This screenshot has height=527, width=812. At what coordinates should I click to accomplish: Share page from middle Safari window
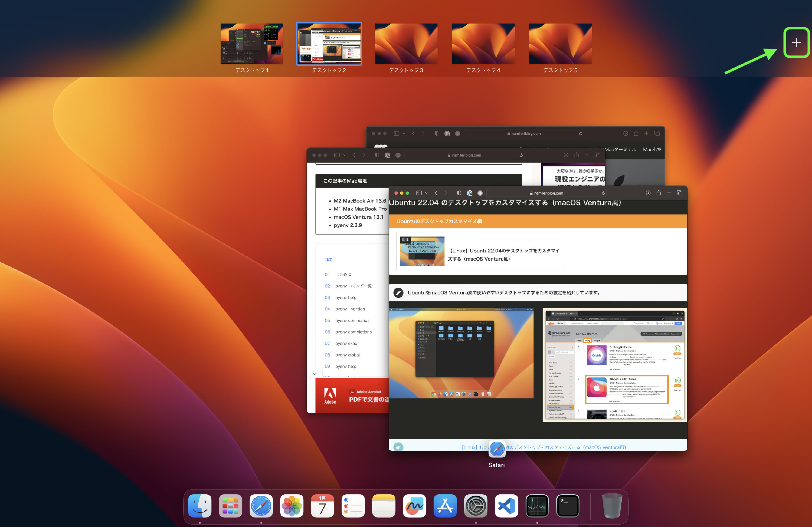click(576, 155)
